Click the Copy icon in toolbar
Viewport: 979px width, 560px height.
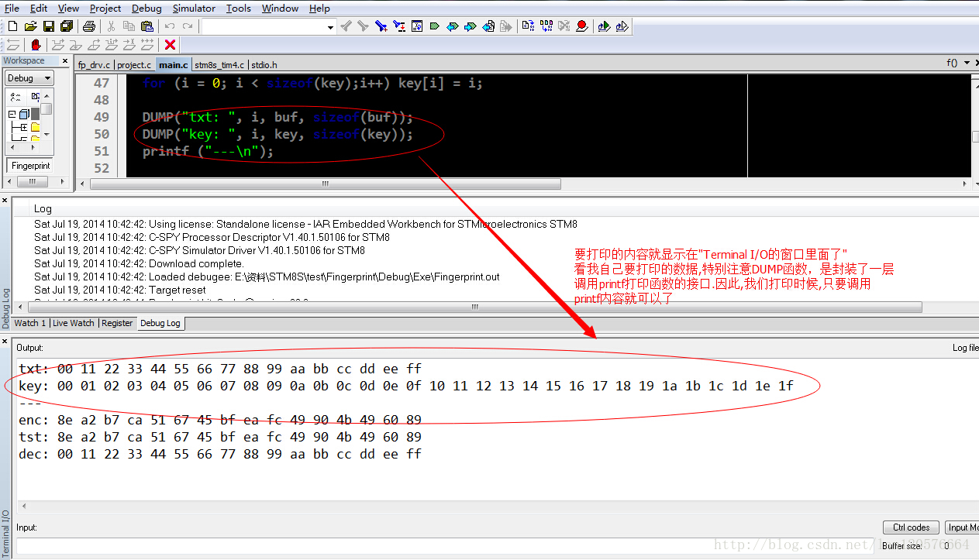129,26
